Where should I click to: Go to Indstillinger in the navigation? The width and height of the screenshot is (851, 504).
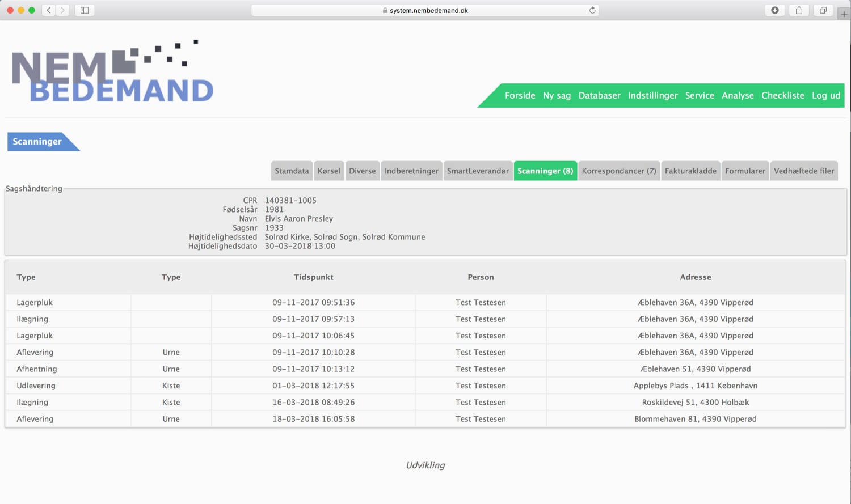tap(652, 95)
